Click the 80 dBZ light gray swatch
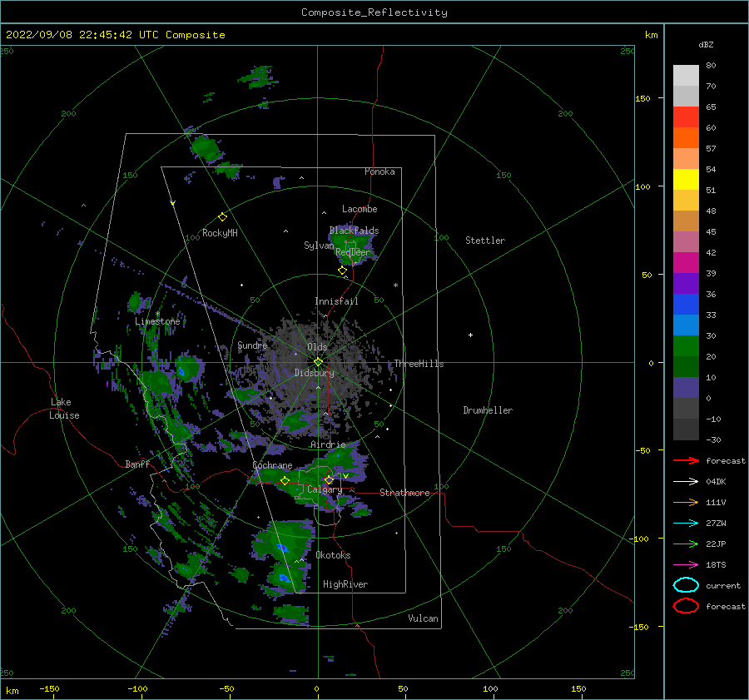Image resolution: width=749 pixels, height=700 pixels. point(686,75)
